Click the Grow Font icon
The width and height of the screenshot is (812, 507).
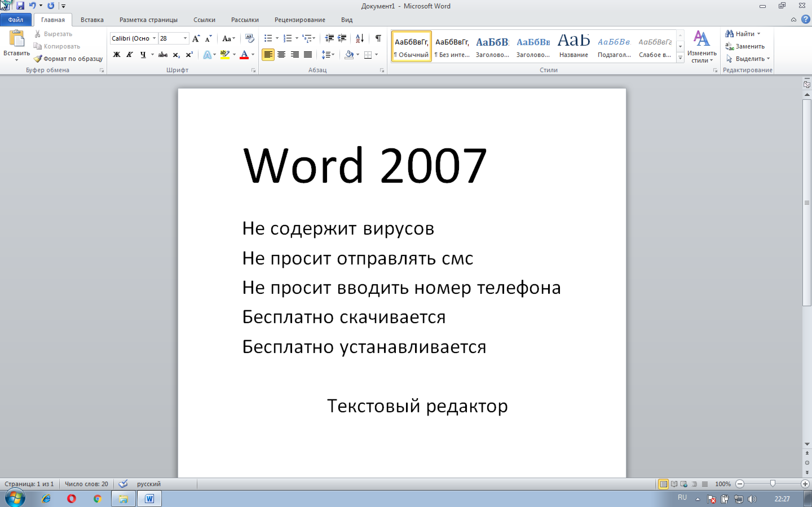(x=196, y=38)
